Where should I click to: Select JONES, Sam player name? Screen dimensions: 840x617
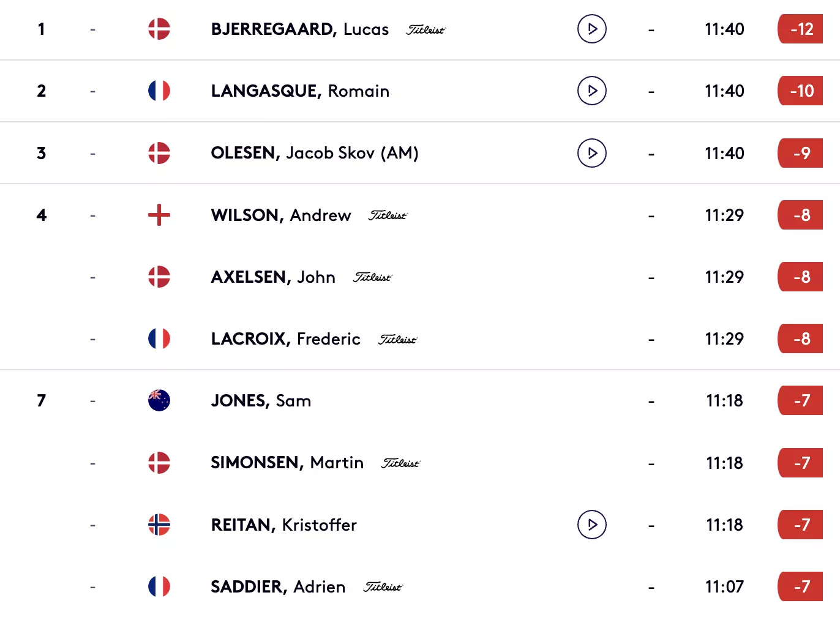[261, 400]
